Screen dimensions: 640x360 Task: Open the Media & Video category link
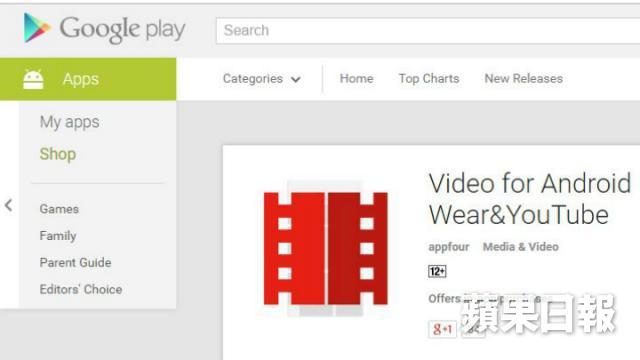coord(521,247)
